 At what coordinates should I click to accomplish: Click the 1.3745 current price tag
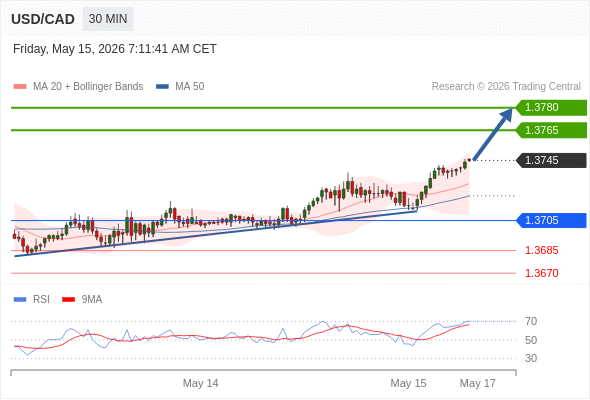[x=551, y=160]
